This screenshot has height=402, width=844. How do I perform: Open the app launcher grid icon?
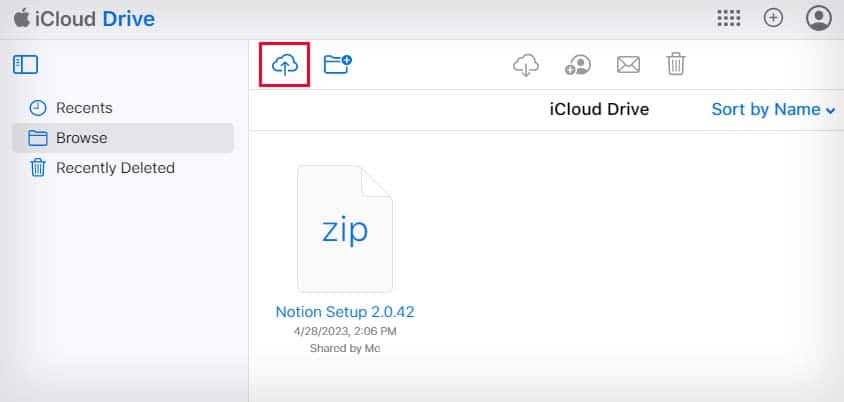pyautogui.click(x=729, y=18)
